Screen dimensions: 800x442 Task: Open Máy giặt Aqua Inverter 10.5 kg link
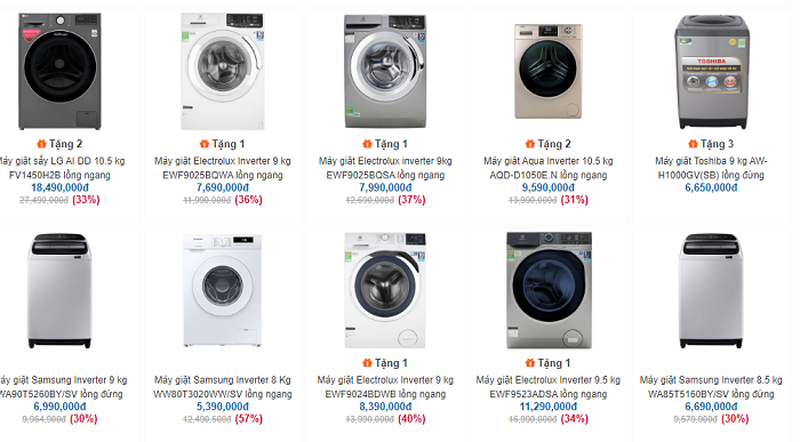548,160
